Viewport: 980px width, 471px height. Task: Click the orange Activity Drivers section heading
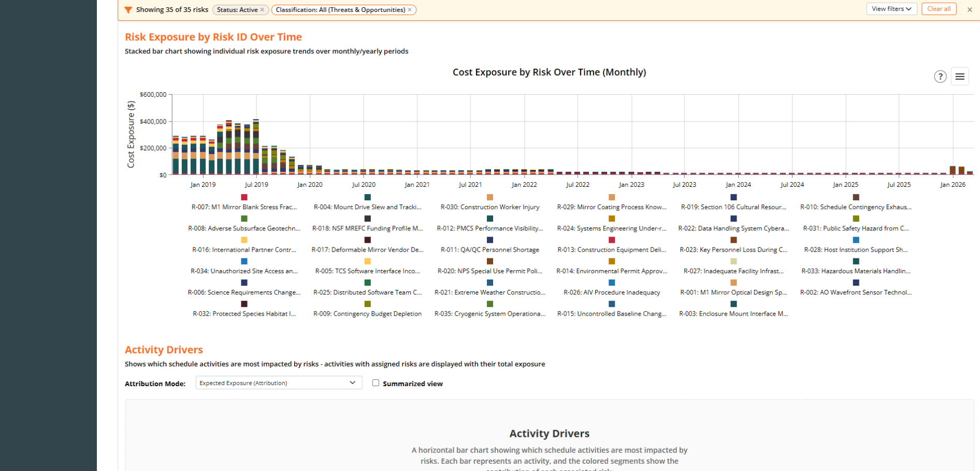coord(164,350)
